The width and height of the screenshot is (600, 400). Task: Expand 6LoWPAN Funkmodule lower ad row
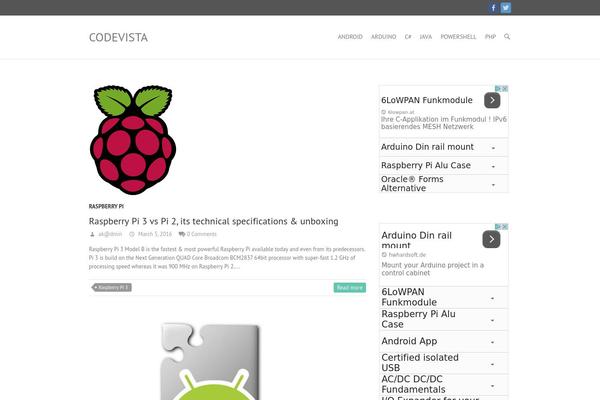[x=443, y=297]
